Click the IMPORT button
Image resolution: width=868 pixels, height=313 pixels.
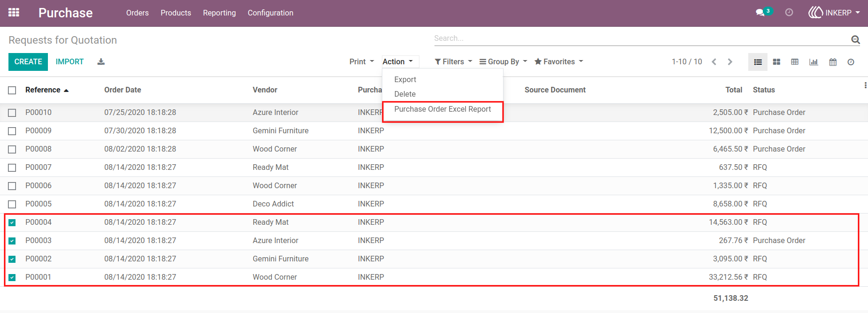[x=70, y=61]
